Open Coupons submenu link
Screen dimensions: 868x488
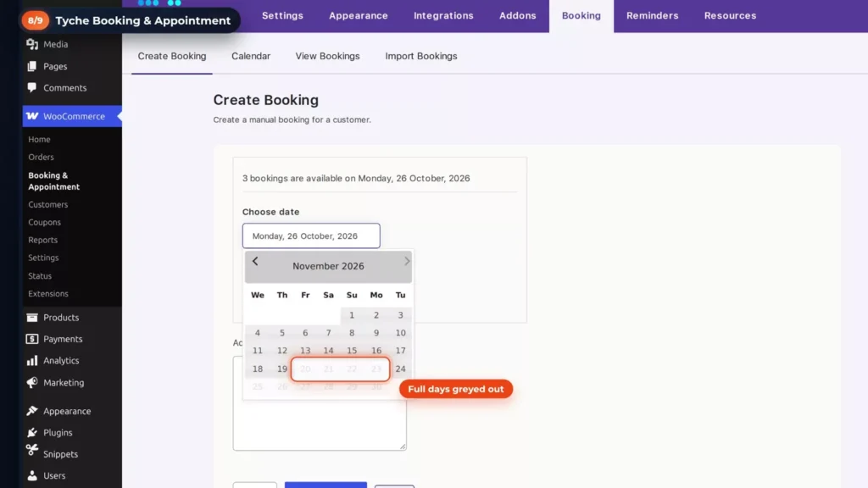[x=44, y=222]
